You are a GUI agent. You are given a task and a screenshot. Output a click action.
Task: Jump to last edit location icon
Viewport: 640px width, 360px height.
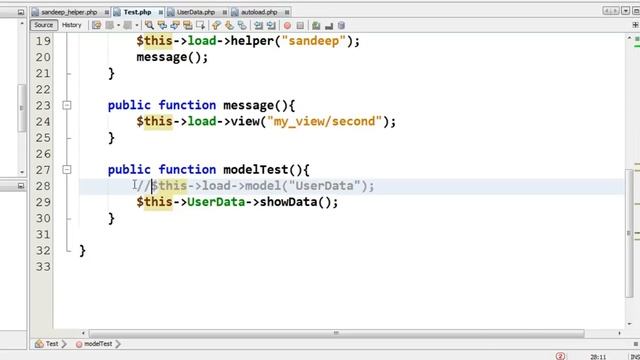[x=96, y=25]
